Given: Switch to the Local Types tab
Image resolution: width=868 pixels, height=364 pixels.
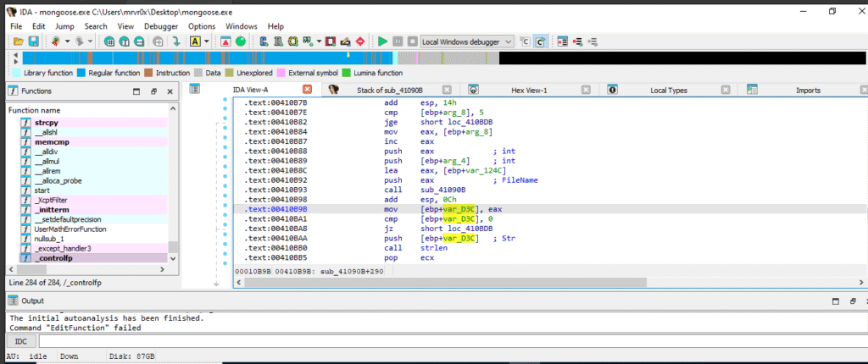Looking at the screenshot, I should click(668, 91).
